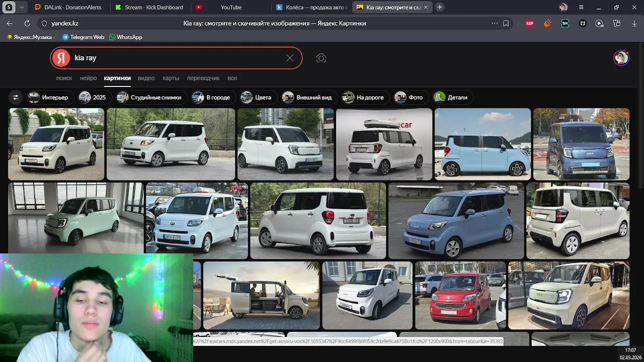Open the ABP ad blocker extension
Image resolution: width=644 pixels, height=362 pixels.
click(x=530, y=23)
